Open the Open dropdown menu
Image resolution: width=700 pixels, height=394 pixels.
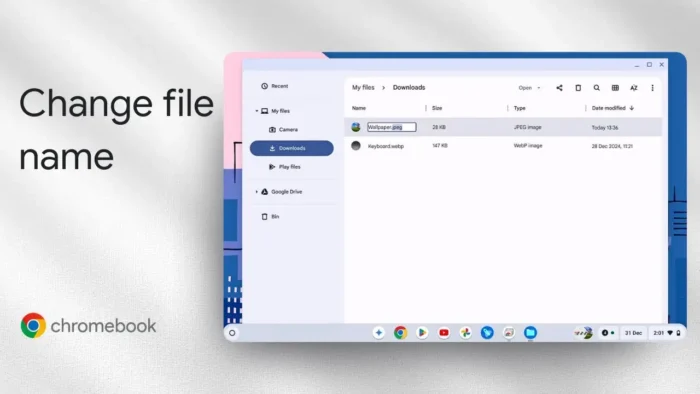pos(529,88)
